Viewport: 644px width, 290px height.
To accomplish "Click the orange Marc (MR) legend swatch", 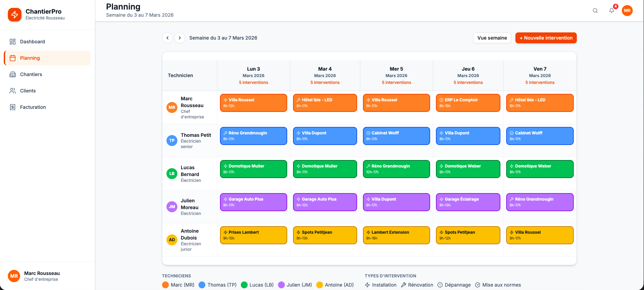I will [x=165, y=285].
